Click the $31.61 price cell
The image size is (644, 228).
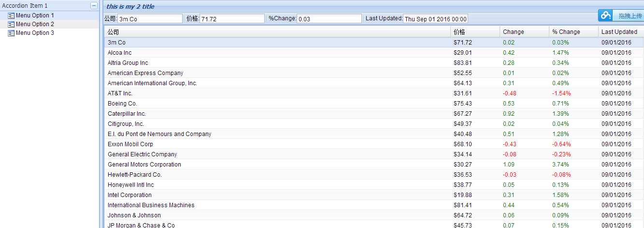[463, 93]
